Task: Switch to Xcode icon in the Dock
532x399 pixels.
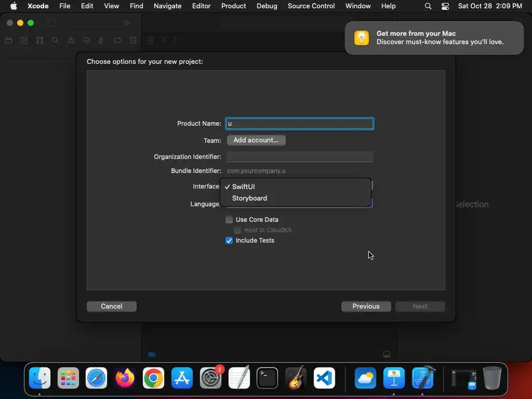Action: click(x=423, y=378)
